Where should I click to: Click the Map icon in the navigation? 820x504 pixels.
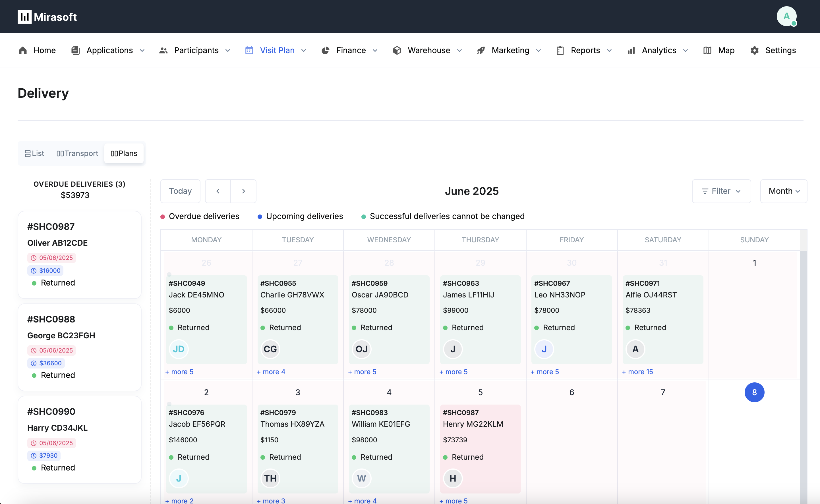(x=707, y=50)
